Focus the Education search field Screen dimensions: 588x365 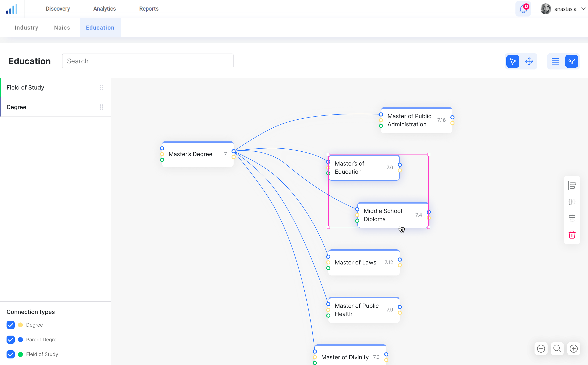(148, 61)
